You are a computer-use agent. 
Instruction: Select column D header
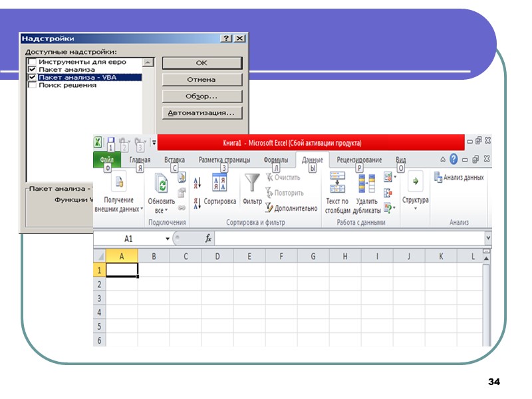click(217, 256)
